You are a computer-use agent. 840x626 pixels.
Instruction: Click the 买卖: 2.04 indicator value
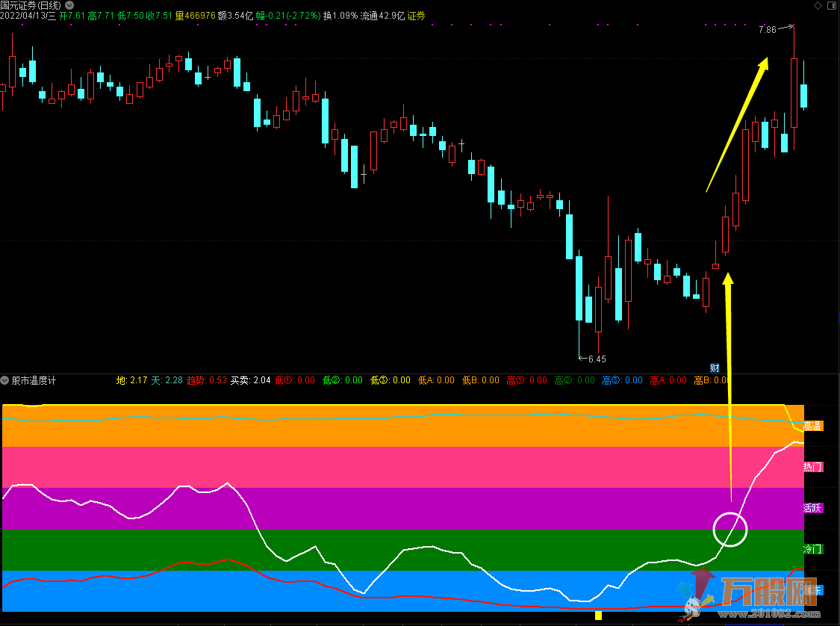point(251,380)
